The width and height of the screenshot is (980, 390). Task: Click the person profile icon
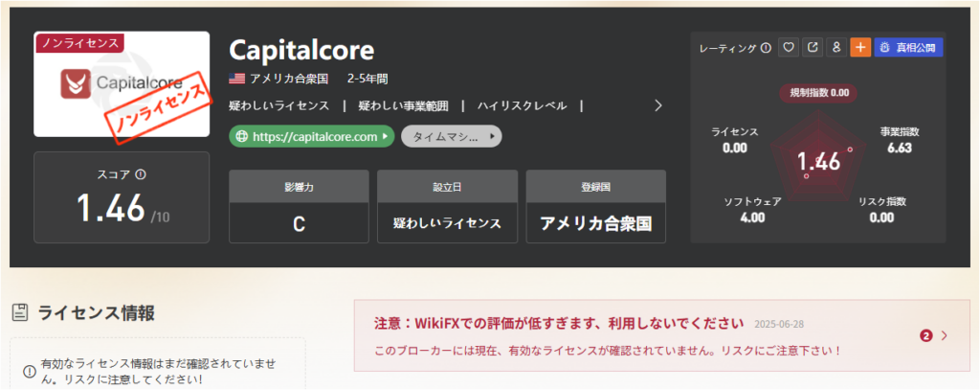pyautogui.click(x=836, y=48)
